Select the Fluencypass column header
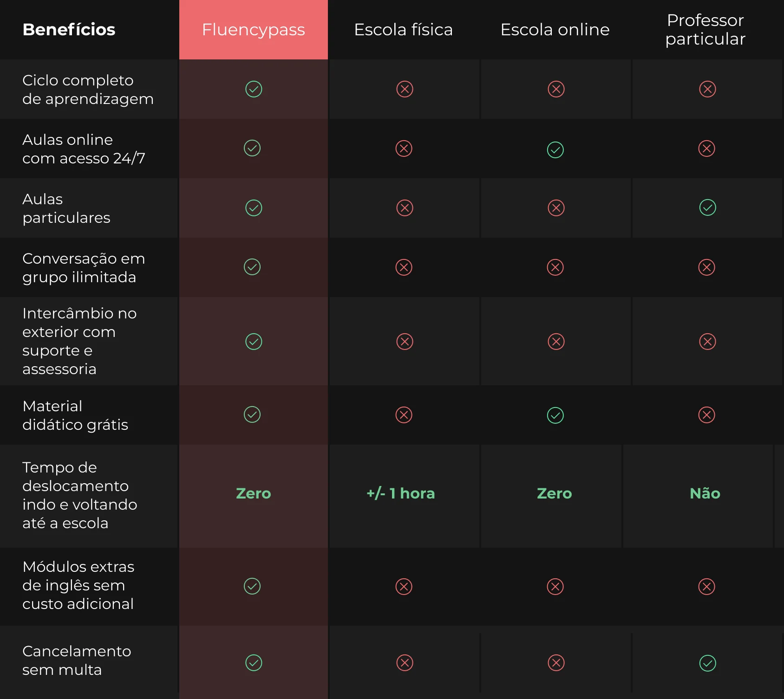This screenshot has height=699, width=784. coord(254,30)
